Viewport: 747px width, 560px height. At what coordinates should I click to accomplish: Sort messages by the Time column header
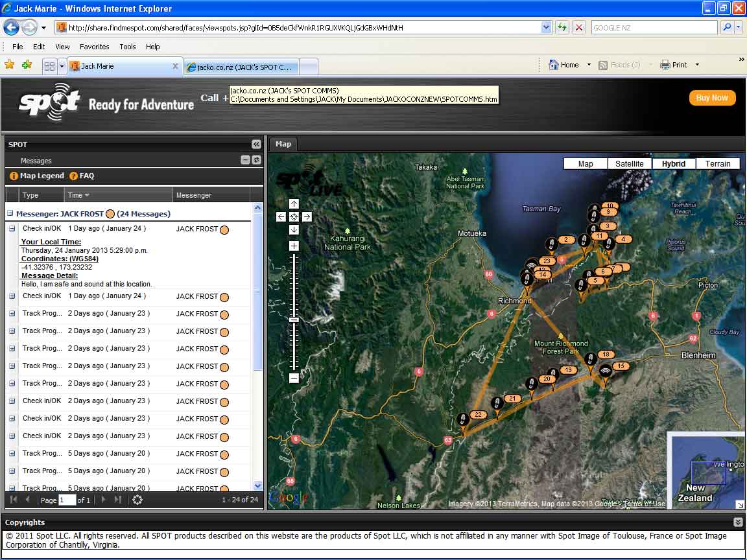(118, 195)
